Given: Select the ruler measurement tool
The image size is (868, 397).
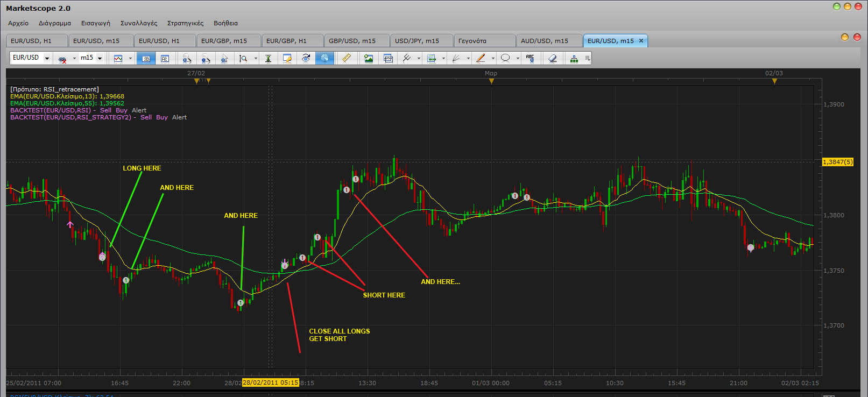Looking at the screenshot, I should click(347, 58).
